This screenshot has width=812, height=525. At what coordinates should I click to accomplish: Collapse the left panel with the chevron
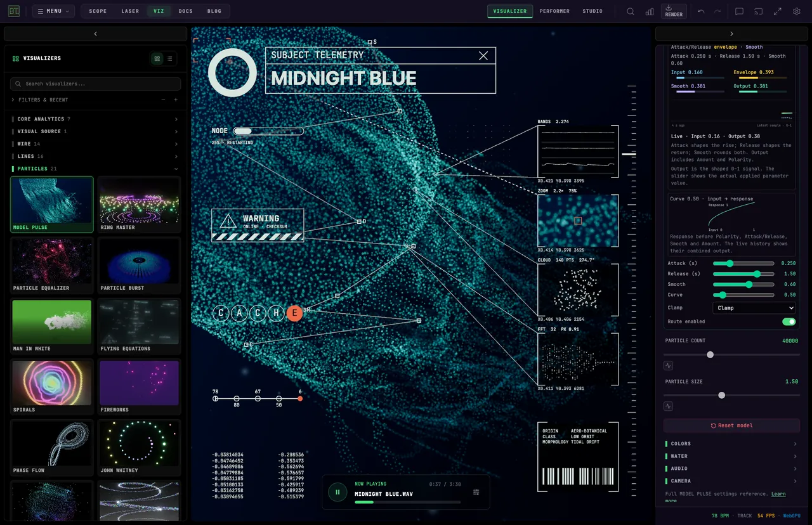96,34
